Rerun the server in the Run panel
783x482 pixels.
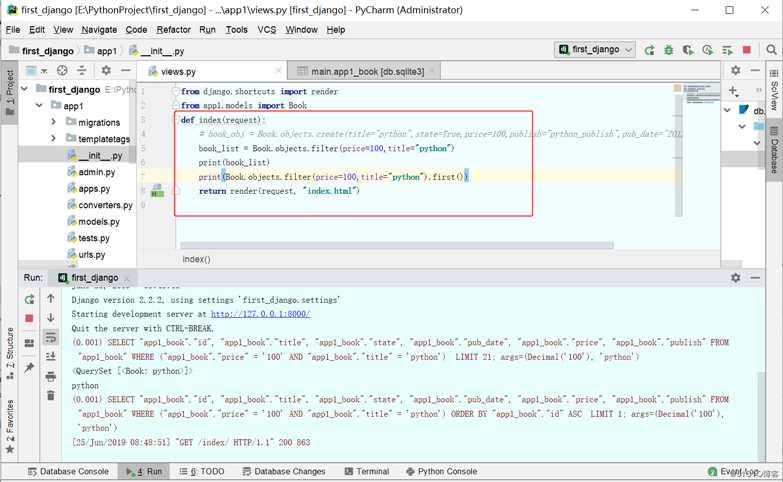pyautogui.click(x=29, y=299)
